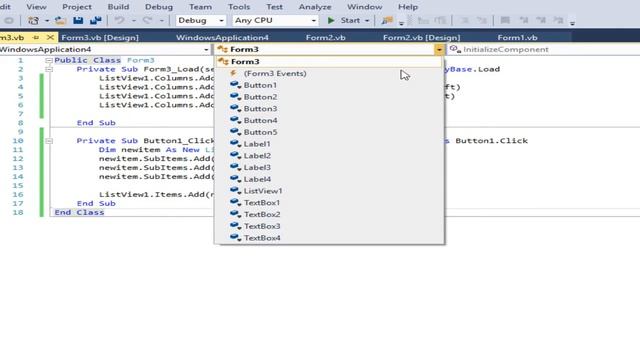Select Form3 in the dropdown list

click(329, 62)
